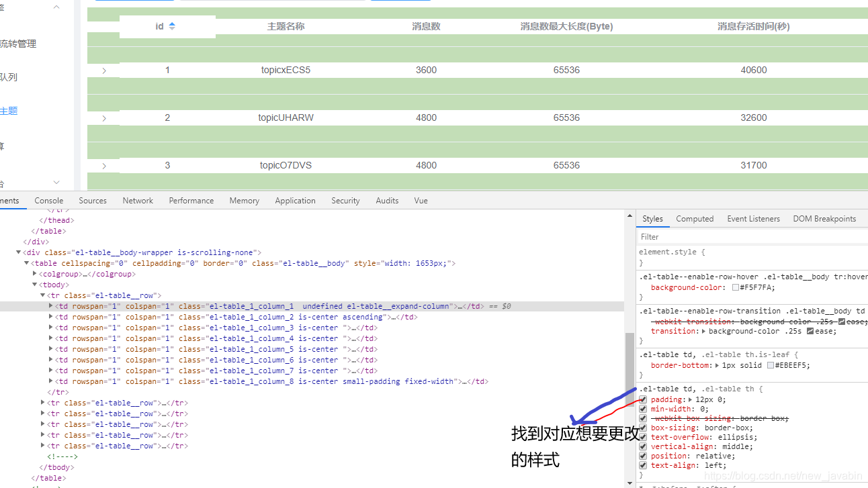Open easing editor on the -webkit-transition line
Image resolution: width=868 pixels, height=488 pixels.
point(842,322)
